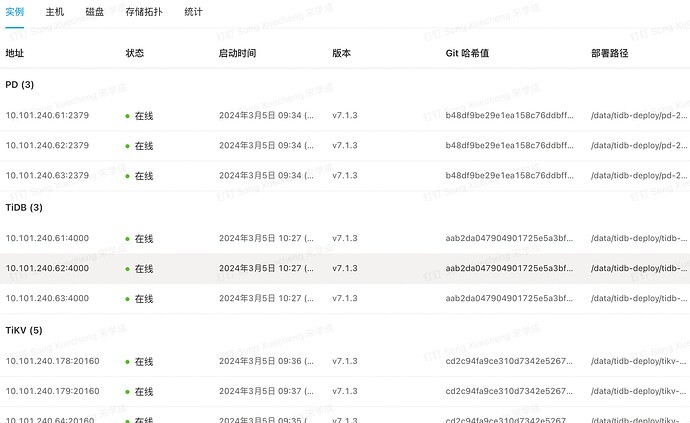The width and height of the screenshot is (690, 423).
Task: Click v7.1.3 version of 10.101.240.178:20160
Action: click(345, 361)
